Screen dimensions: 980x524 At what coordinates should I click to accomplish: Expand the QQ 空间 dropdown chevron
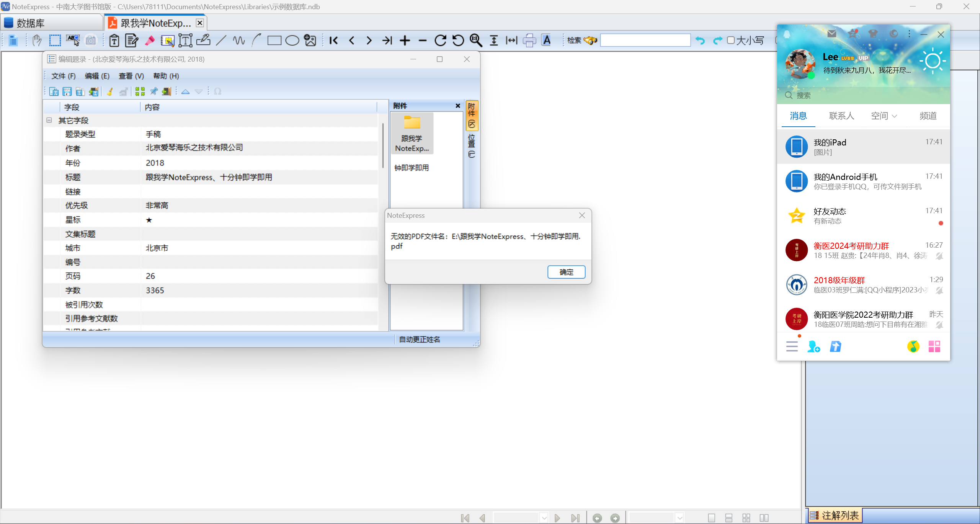[x=894, y=116]
